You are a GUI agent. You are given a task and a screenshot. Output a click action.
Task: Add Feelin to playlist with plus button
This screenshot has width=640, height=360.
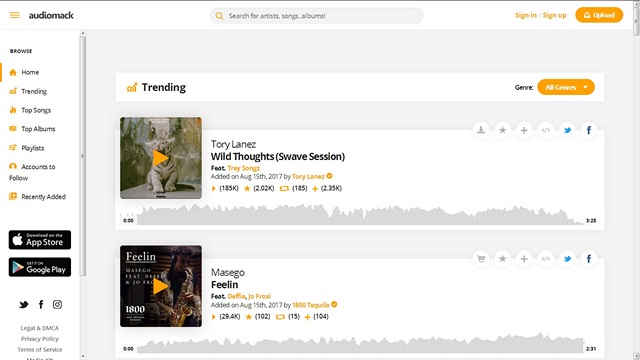click(524, 258)
